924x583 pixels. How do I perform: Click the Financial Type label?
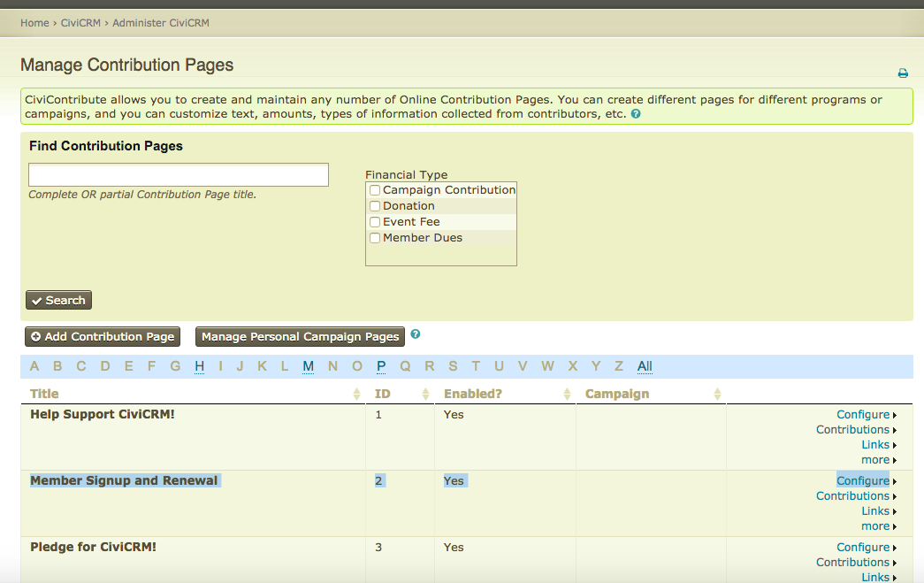click(407, 174)
